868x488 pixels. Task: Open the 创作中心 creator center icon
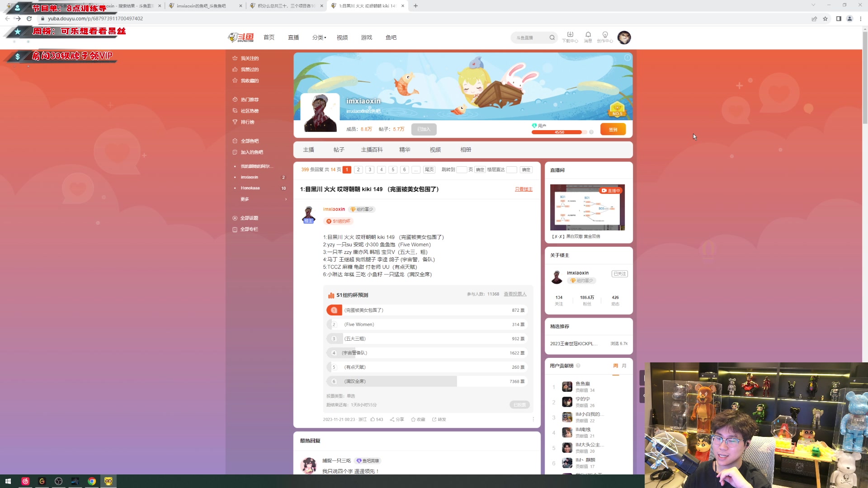tap(605, 37)
